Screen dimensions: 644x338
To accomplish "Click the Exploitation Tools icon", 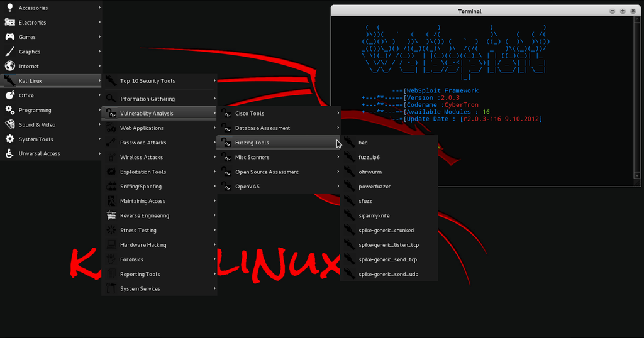I will click(111, 172).
